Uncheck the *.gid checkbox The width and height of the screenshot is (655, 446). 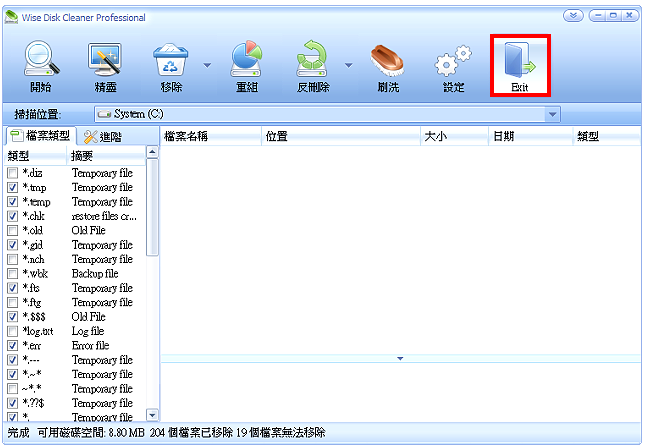(x=13, y=244)
